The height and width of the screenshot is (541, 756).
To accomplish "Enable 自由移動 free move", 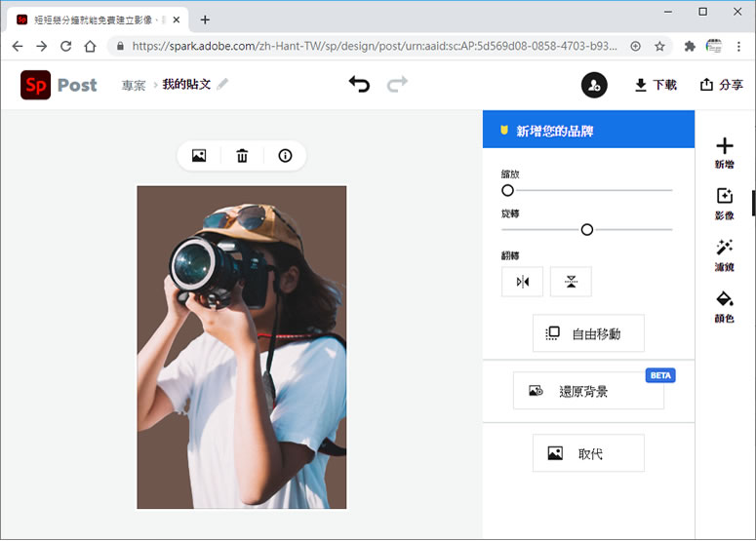I will 588,333.
